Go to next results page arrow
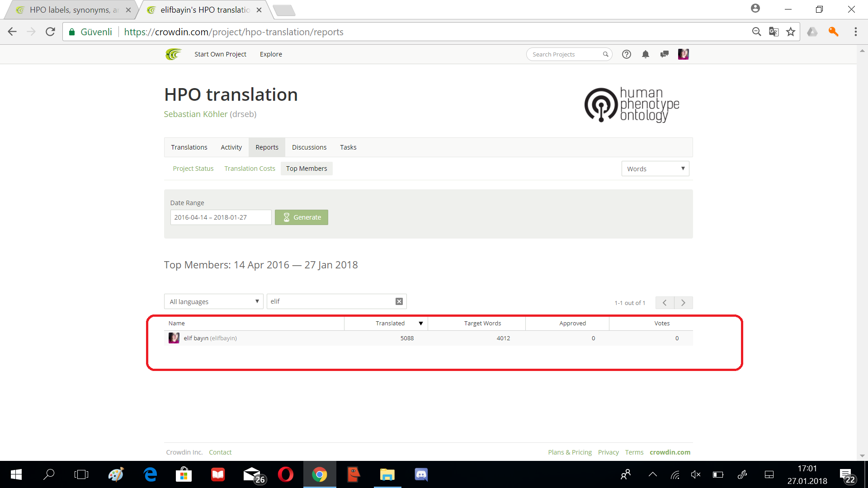The width and height of the screenshot is (868, 488). click(x=683, y=303)
